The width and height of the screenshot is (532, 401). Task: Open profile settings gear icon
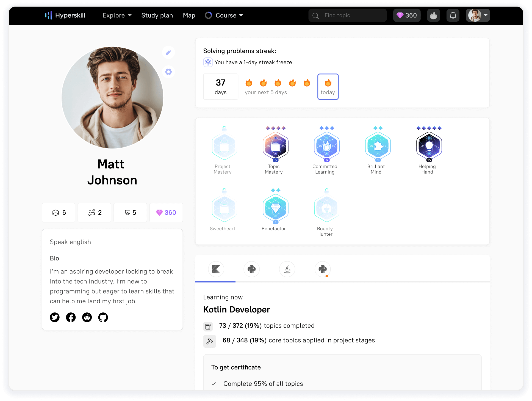168,72
